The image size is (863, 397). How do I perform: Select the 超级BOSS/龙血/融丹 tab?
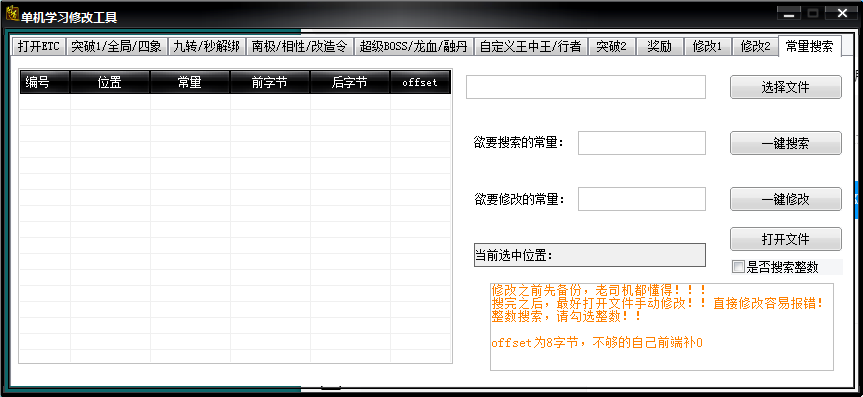[x=413, y=47]
